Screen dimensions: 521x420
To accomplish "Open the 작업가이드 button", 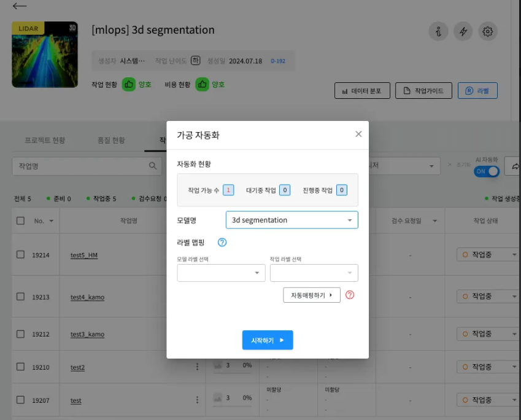I will (423, 91).
